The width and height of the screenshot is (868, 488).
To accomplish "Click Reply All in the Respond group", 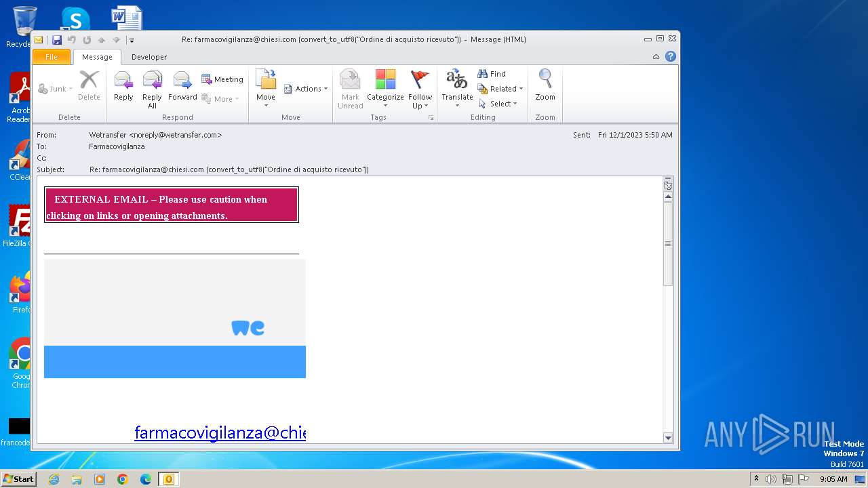I will 152,89.
